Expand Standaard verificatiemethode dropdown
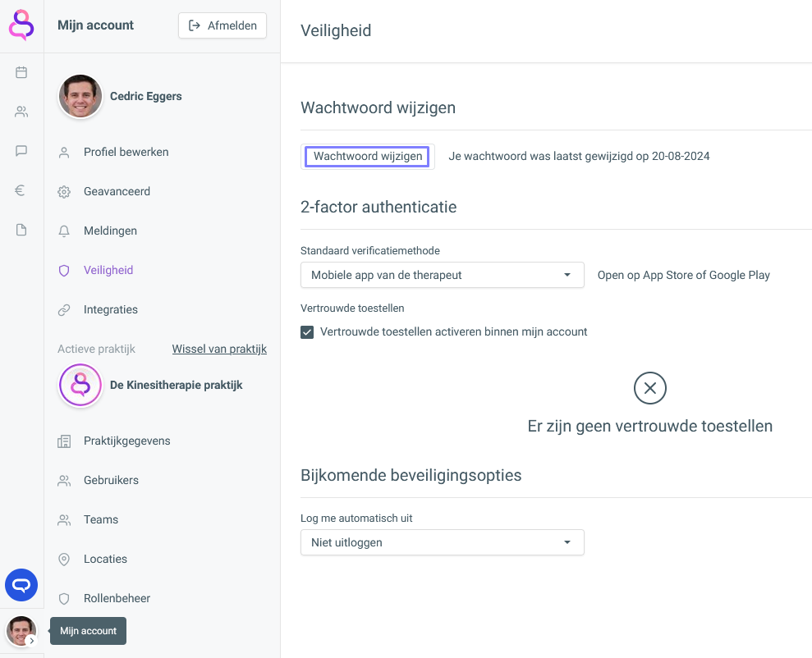 point(442,275)
